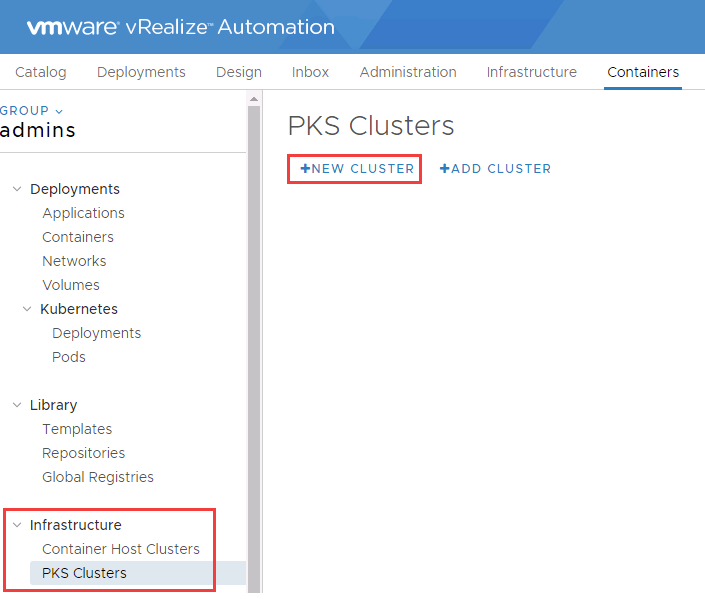Collapse the Library section chevron
This screenshot has width=705, height=599.
click(x=17, y=405)
